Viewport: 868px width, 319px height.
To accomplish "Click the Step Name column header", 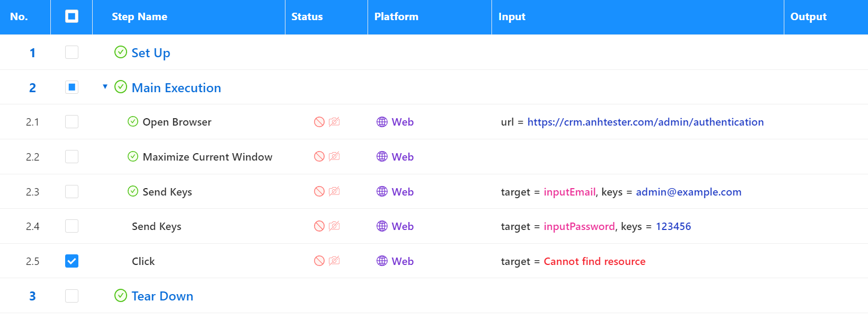I will [x=139, y=17].
